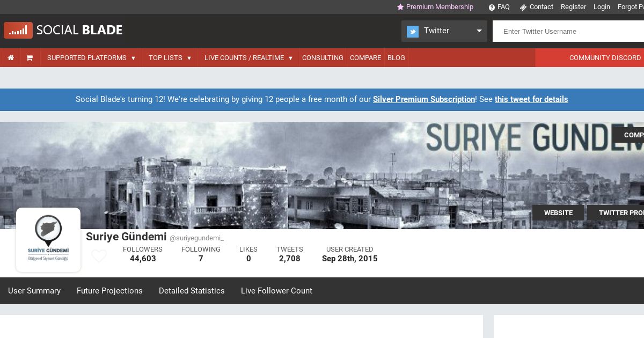
Task: Click the Suriye Gündemi profile avatar
Action: click(48, 240)
